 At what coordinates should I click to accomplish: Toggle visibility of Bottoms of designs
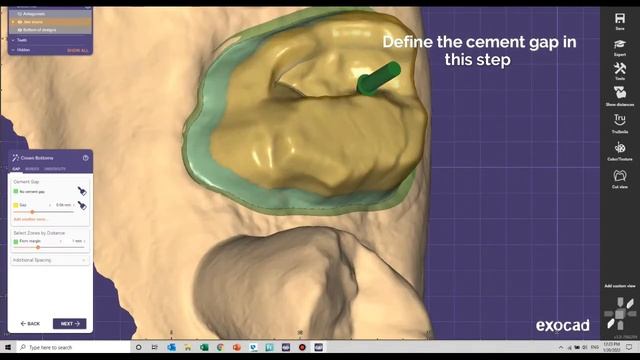tap(19, 30)
